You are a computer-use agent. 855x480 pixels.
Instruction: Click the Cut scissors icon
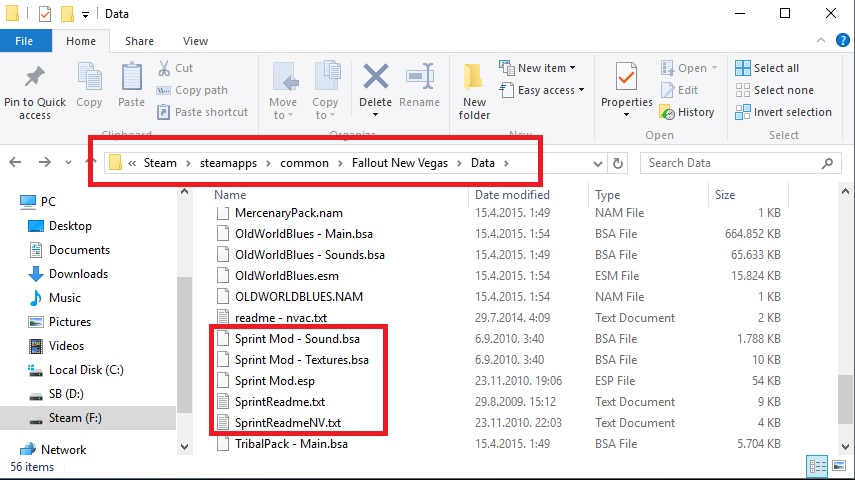(x=164, y=68)
